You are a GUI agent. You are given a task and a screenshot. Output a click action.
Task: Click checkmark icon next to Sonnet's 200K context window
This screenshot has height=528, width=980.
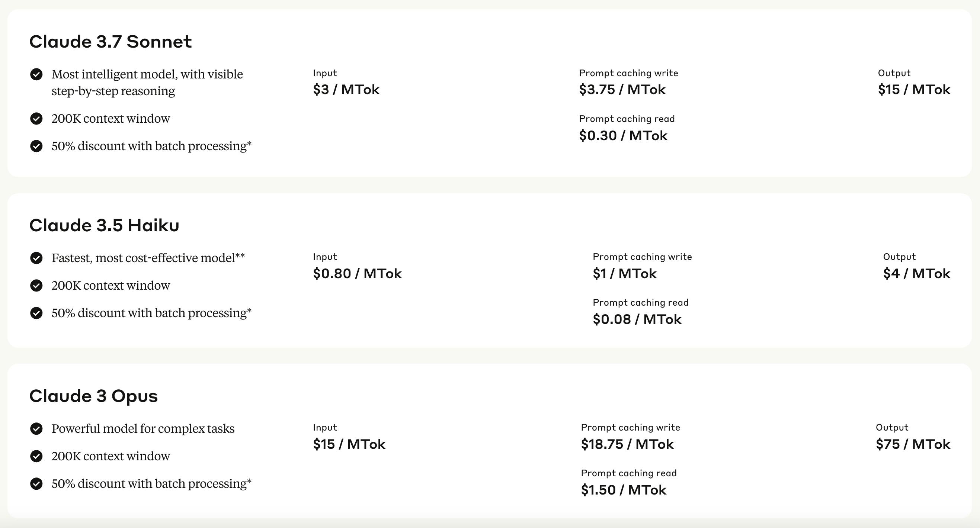[x=36, y=119]
